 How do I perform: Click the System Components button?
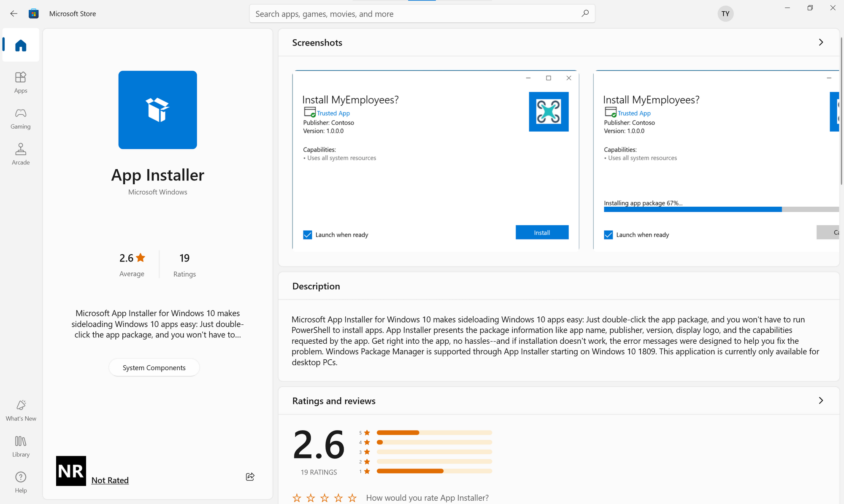(154, 367)
